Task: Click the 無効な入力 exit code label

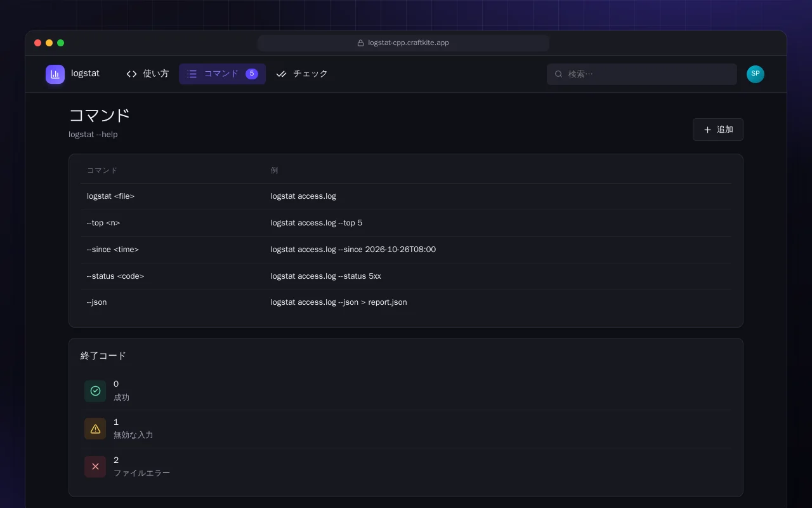Action: [133, 435]
